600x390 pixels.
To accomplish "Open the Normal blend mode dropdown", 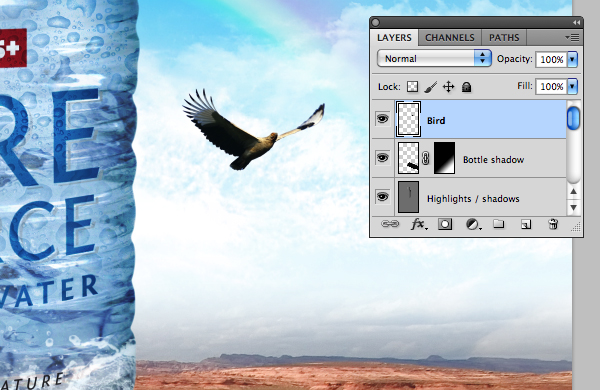I will (434, 59).
